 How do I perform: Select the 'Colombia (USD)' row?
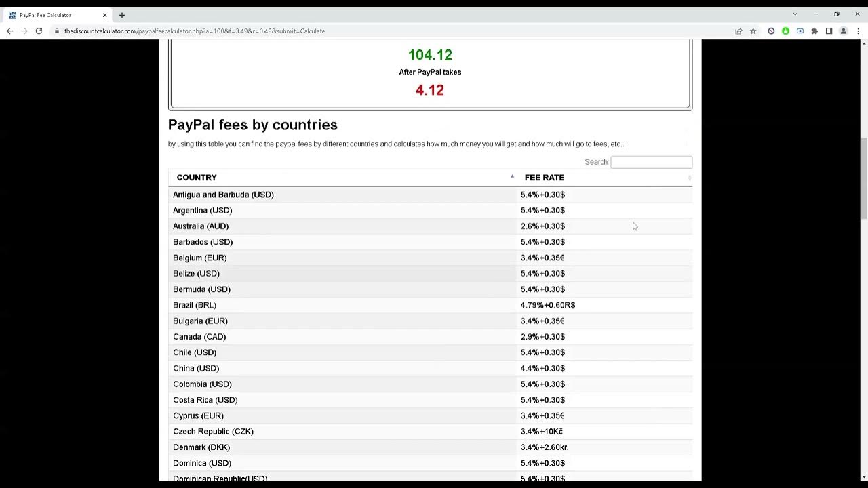click(x=430, y=384)
